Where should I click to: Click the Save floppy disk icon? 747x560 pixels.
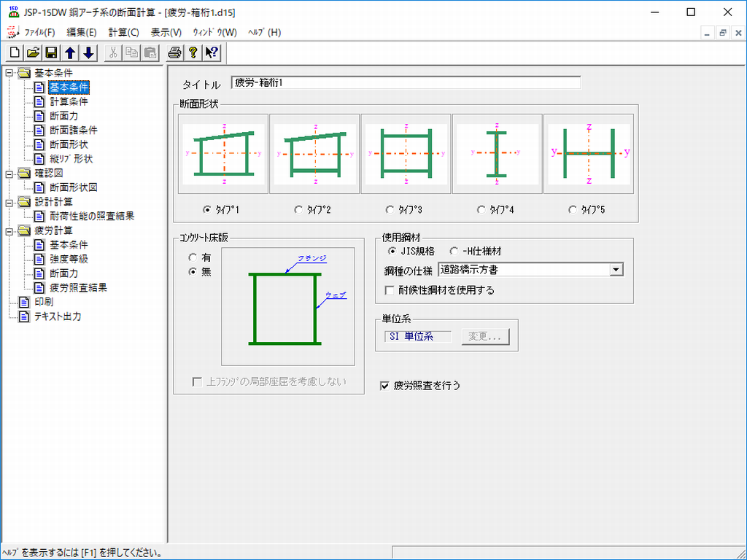point(52,52)
